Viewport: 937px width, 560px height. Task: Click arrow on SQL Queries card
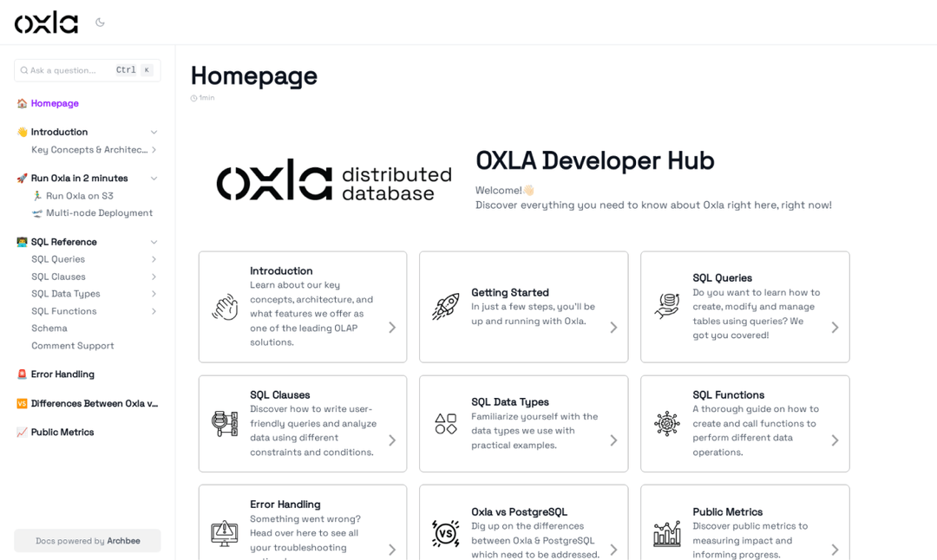point(835,327)
